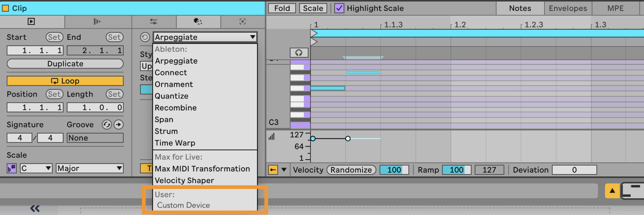Viewport: 644px width, 215px height.
Task: Click the Randomize velocity button
Action: click(351, 170)
